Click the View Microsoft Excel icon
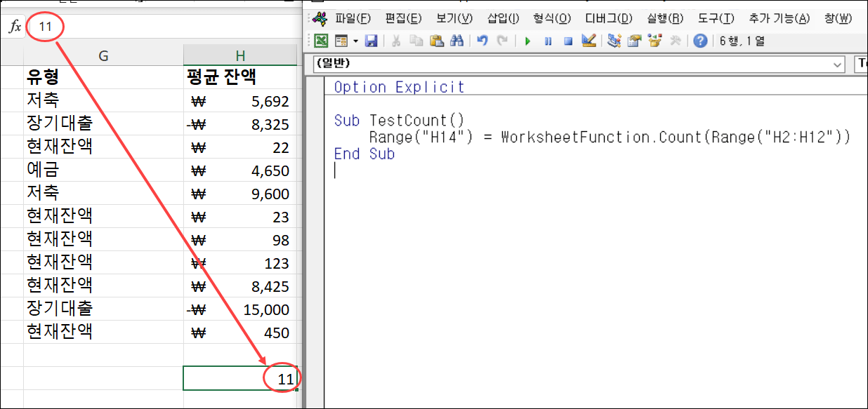Viewport: 868px width, 409px height. tap(322, 41)
